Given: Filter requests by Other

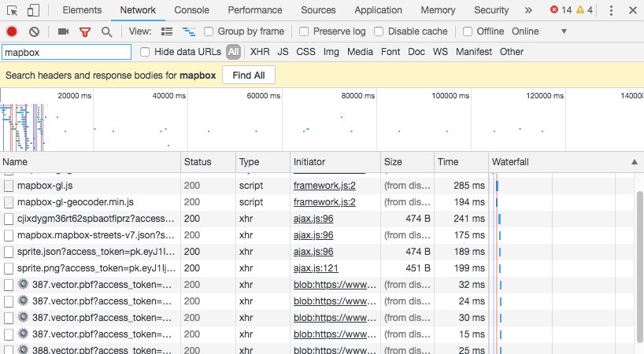Looking at the screenshot, I should [512, 52].
